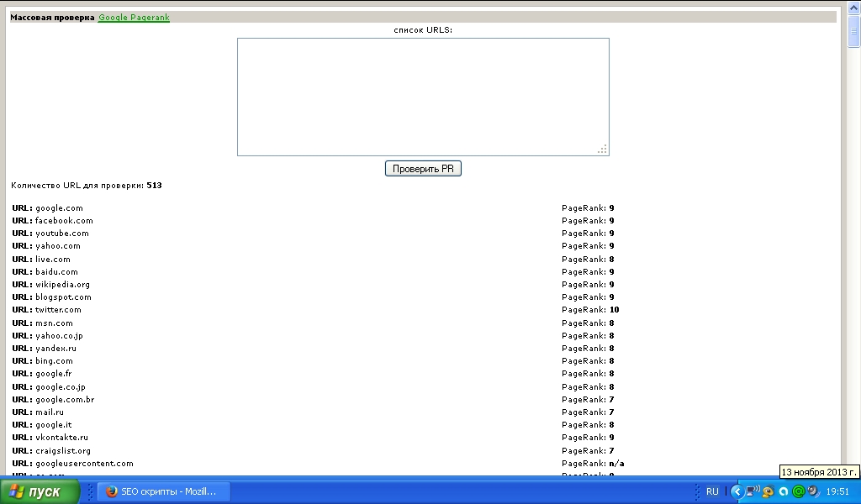Click the yellow bee tray icon
The image size is (861, 504).
click(x=769, y=491)
